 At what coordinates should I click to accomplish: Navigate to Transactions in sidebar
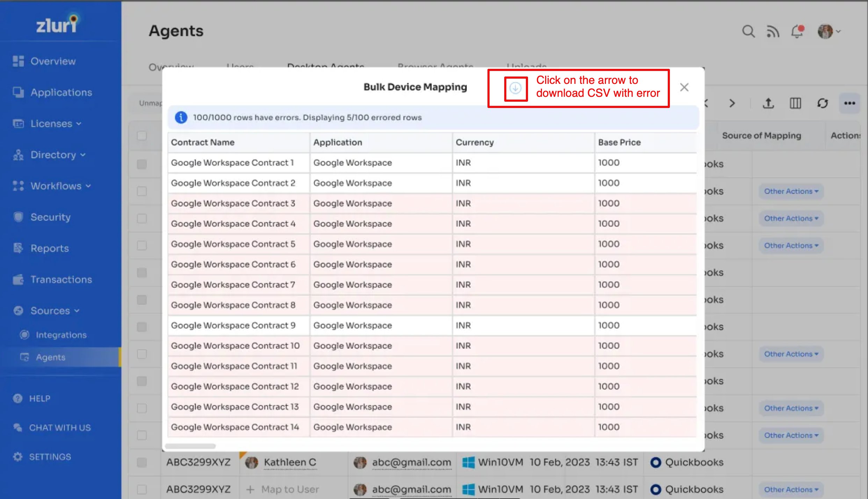click(61, 280)
